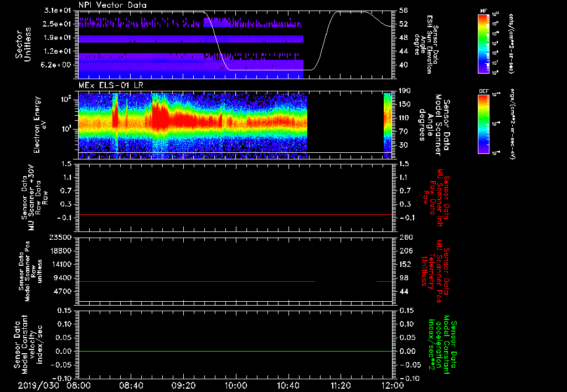Click the "4700" scanner position tick value
The image size is (567, 392).
[x=63, y=291]
